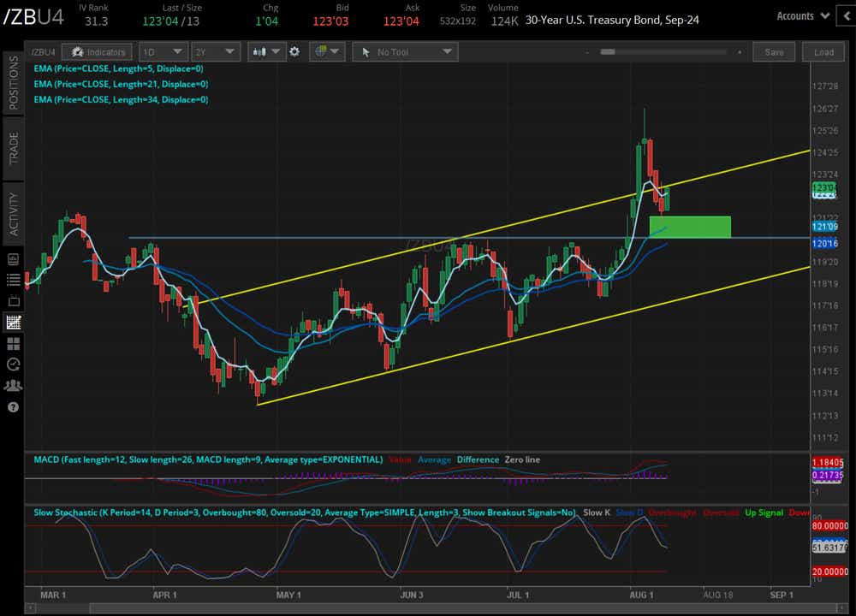Click the zoom in plus button
Image resolution: width=856 pixels, height=616 pixels.
[740, 52]
